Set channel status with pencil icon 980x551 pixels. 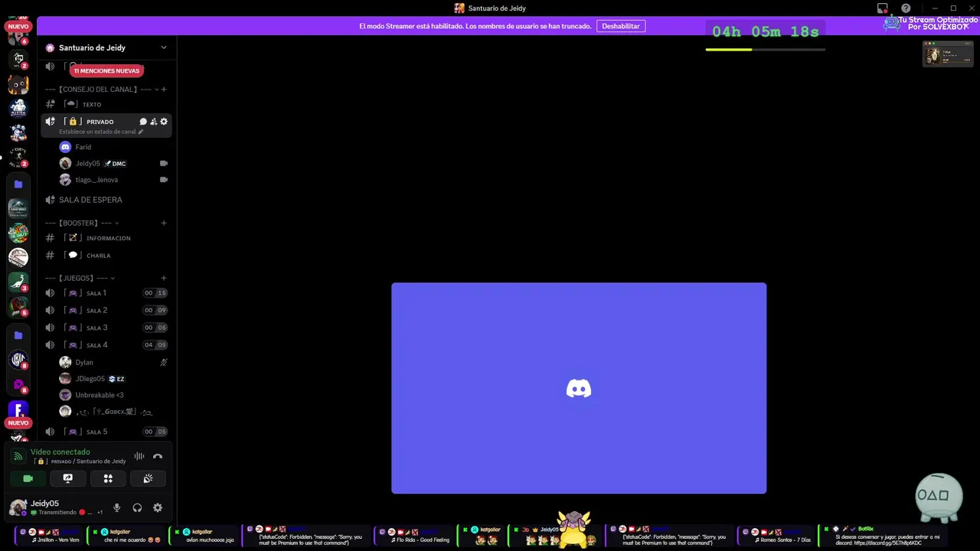click(x=140, y=132)
